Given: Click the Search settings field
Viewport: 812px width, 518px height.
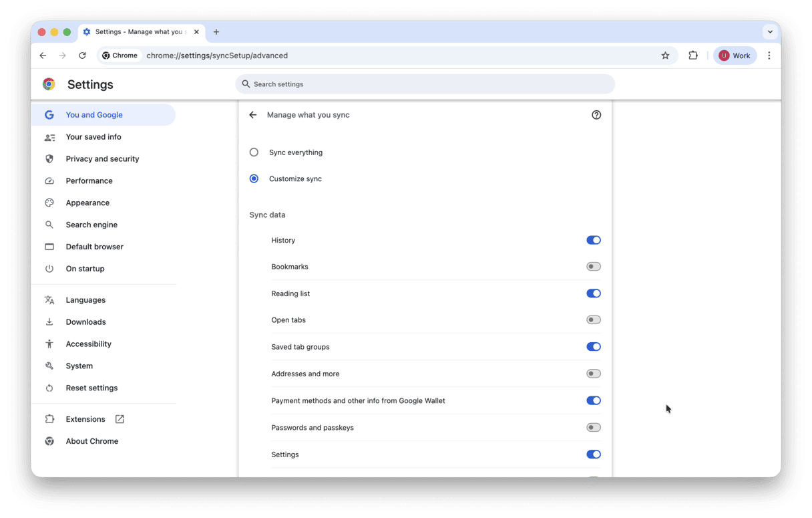Looking at the screenshot, I should click(425, 84).
